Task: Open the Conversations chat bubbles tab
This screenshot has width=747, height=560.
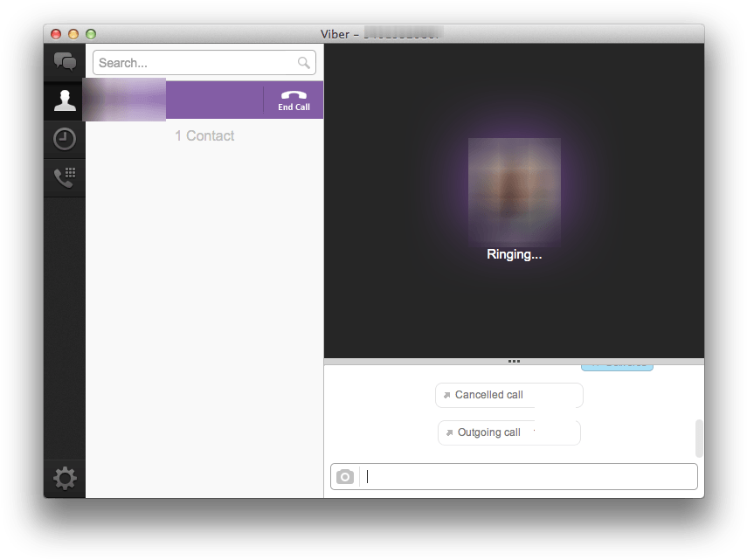Action: [x=65, y=62]
